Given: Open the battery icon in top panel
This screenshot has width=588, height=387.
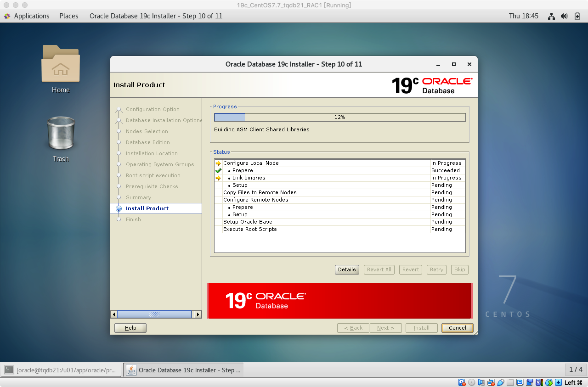Looking at the screenshot, I should (x=577, y=16).
